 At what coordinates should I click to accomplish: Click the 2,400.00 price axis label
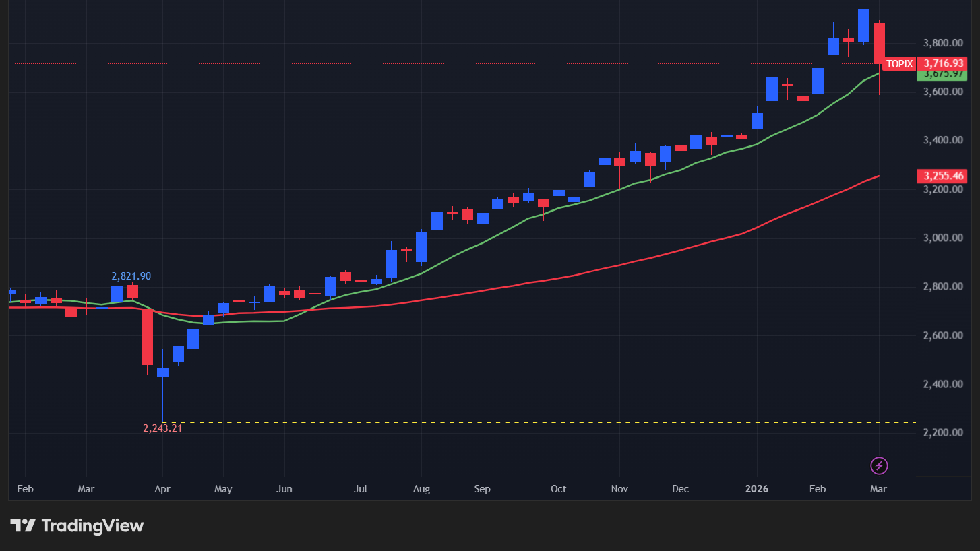point(942,385)
